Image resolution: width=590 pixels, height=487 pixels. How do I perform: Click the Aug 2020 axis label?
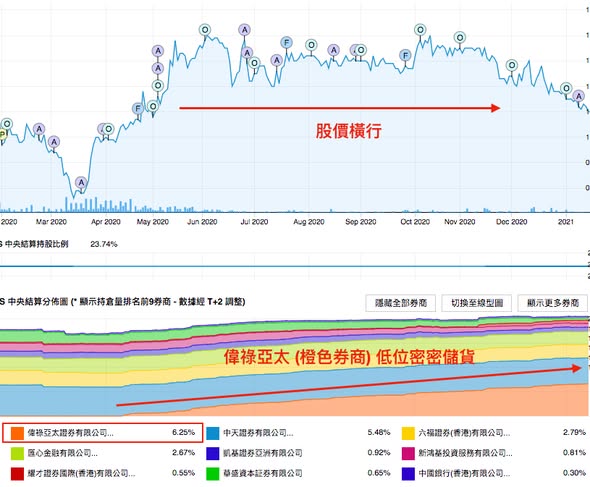pyautogui.click(x=309, y=222)
